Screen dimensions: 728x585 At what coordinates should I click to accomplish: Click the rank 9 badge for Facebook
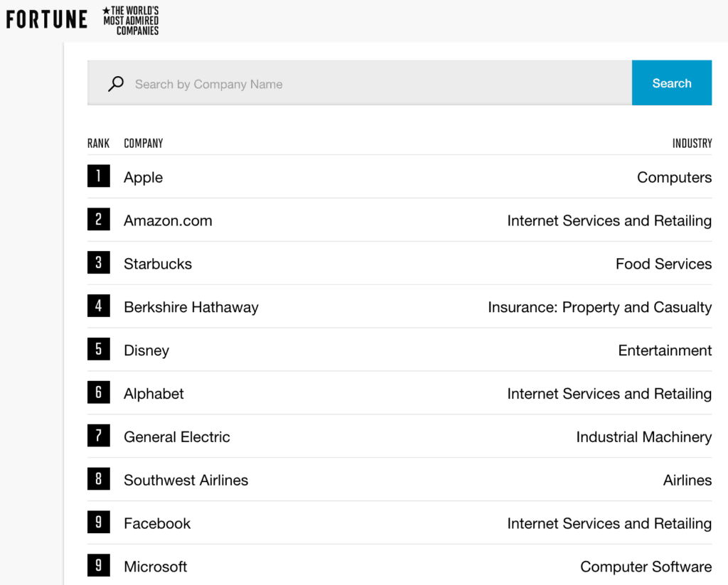pyautogui.click(x=98, y=522)
